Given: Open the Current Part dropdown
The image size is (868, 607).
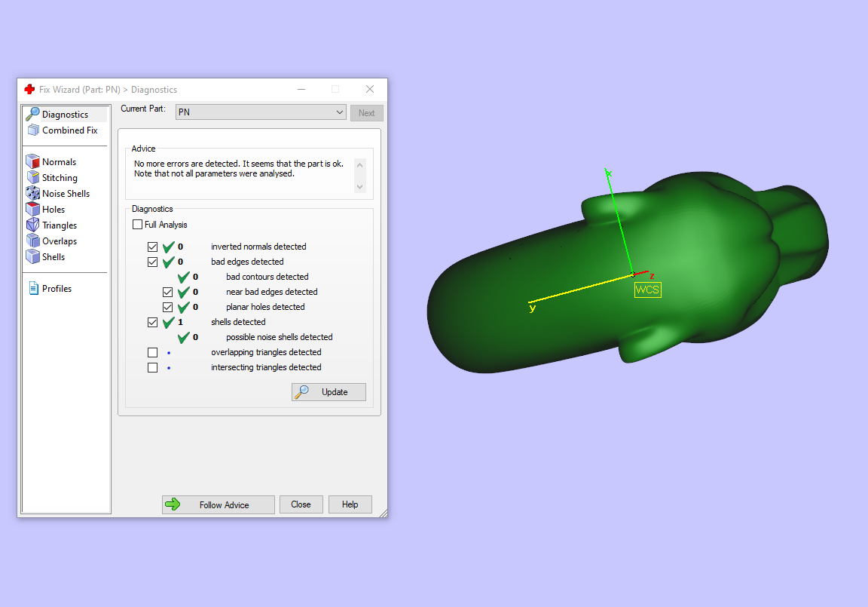Looking at the screenshot, I should (261, 112).
